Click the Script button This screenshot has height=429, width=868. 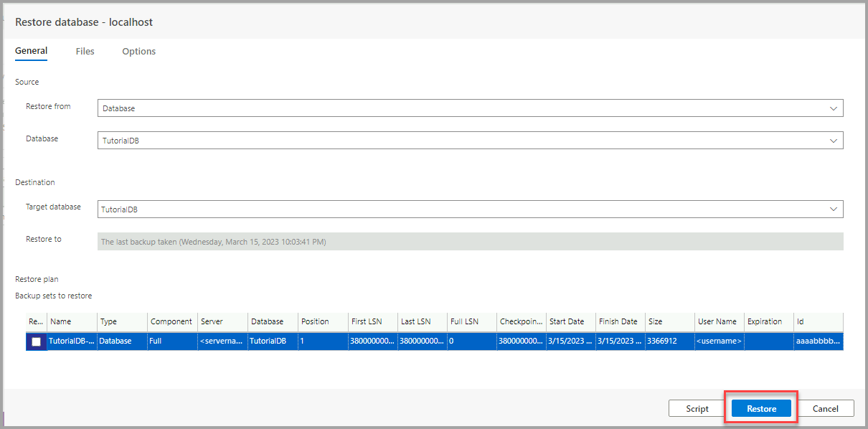pyautogui.click(x=697, y=408)
